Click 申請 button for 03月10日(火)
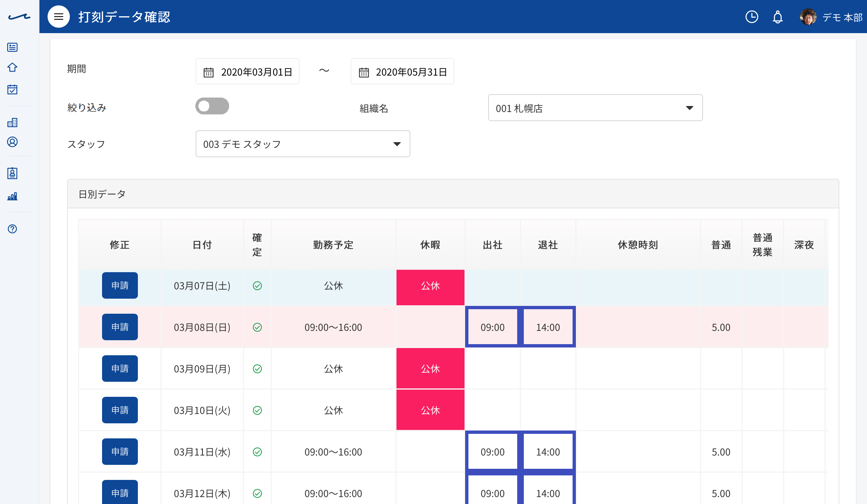The image size is (867, 504). point(120,410)
